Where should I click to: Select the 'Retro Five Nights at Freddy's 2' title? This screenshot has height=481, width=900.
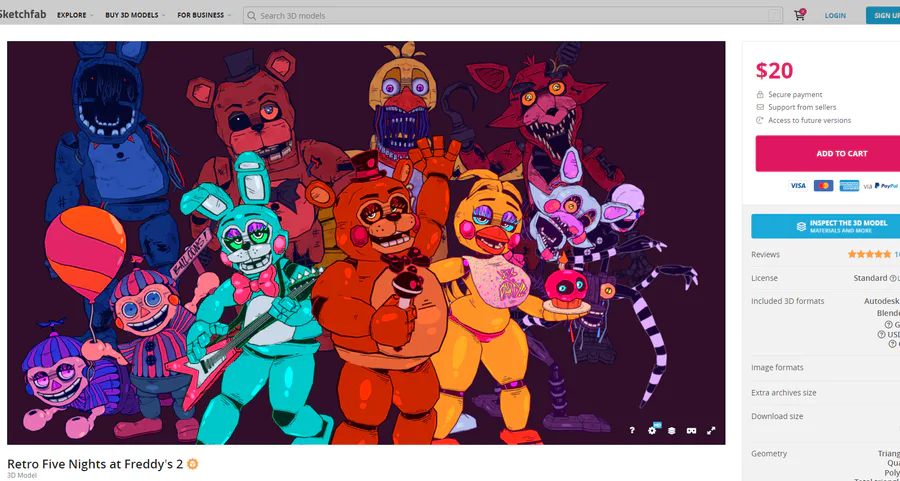coord(95,464)
